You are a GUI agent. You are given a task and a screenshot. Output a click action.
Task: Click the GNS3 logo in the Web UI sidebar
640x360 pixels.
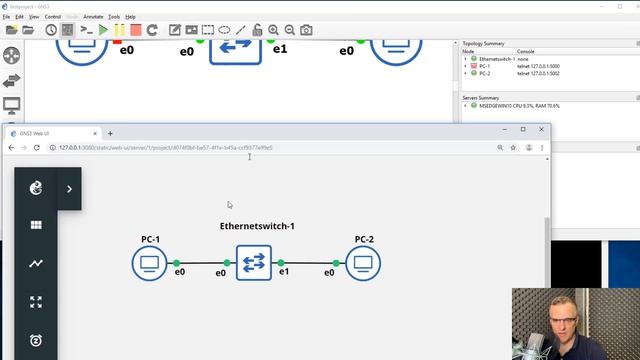pyautogui.click(x=36, y=188)
